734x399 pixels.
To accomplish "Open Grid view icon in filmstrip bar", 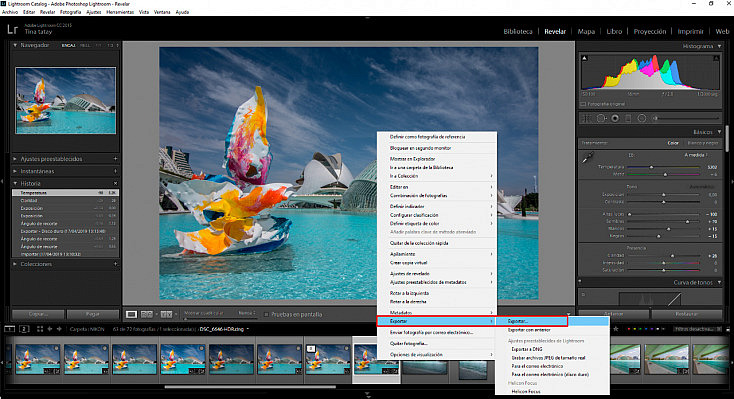I will coord(40,329).
